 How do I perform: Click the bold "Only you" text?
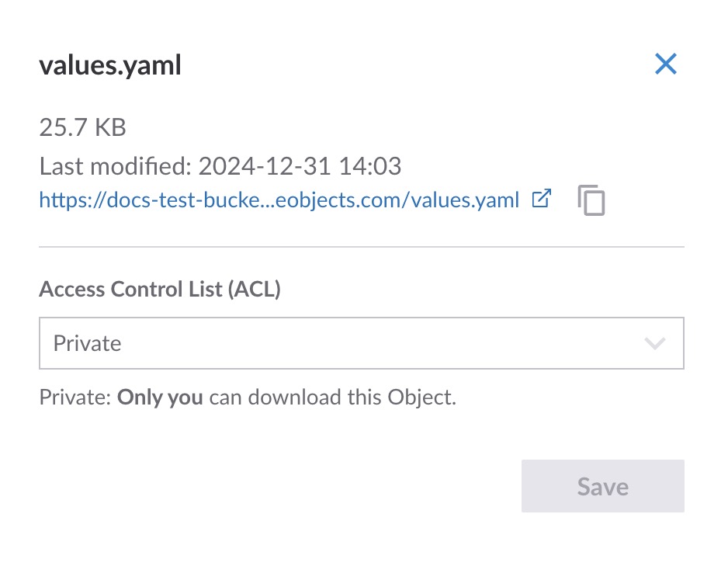tap(160, 398)
